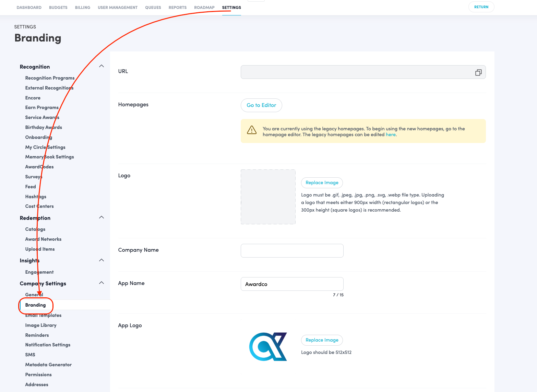
Task: Open the Billing tab
Action: (x=82, y=8)
